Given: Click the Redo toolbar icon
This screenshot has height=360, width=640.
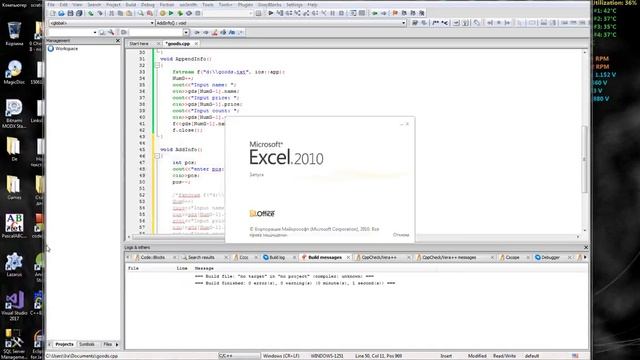Looking at the screenshot, I should click(100, 13).
